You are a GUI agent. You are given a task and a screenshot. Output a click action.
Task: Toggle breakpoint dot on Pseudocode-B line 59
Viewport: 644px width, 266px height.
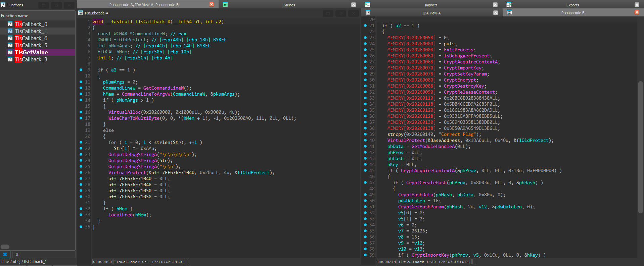click(x=365, y=255)
